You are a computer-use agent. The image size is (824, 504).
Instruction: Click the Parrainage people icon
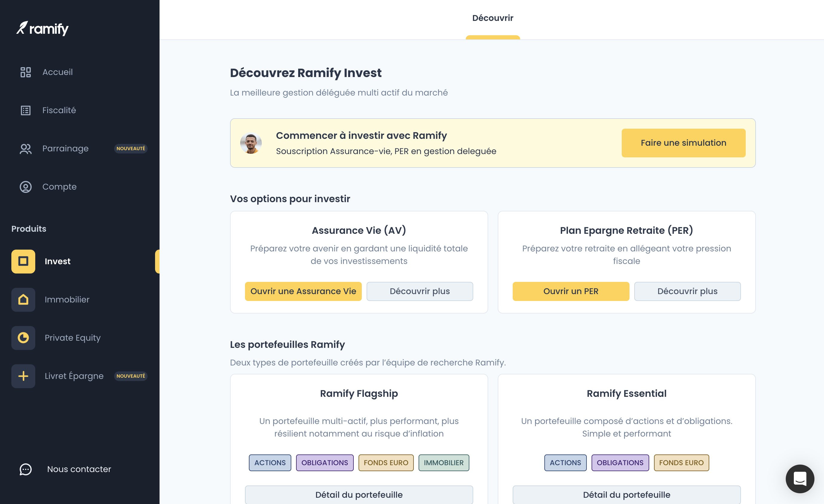coord(26,149)
